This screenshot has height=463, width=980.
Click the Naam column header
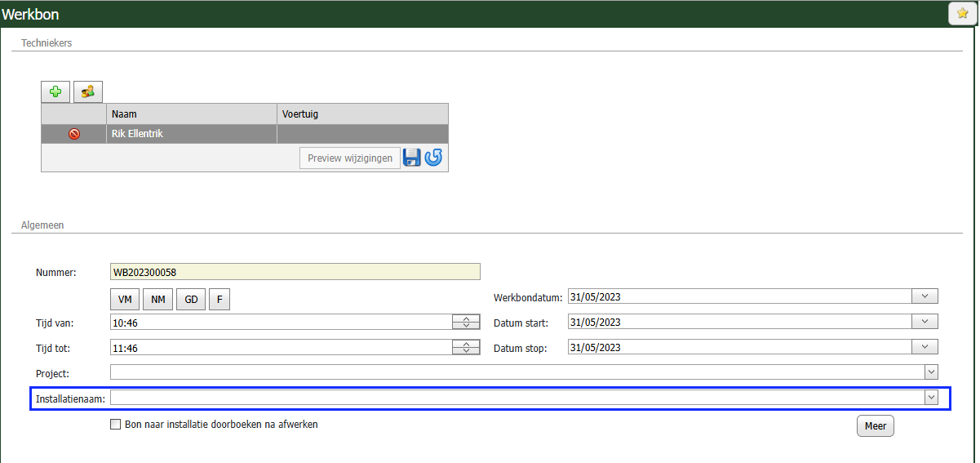point(192,114)
